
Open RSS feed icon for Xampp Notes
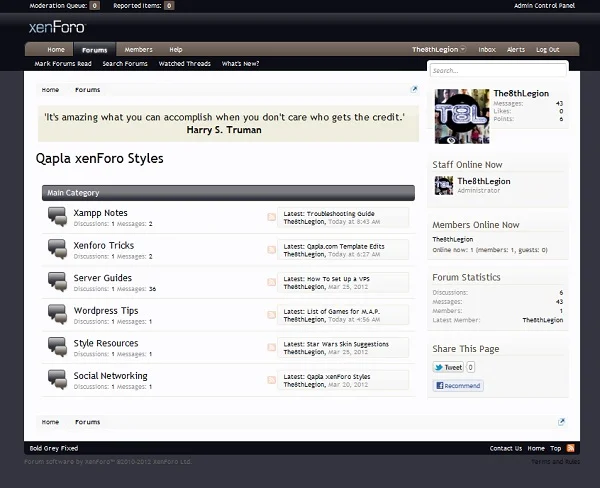click(271, 217)
